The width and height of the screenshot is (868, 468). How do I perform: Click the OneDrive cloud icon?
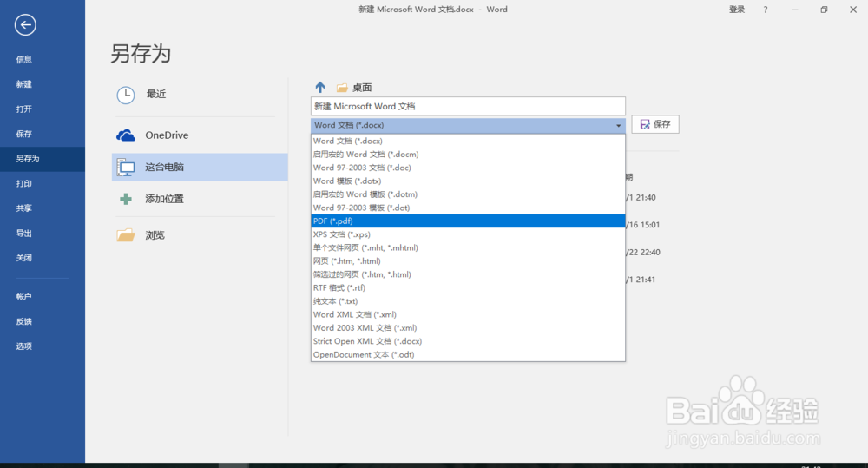coord(126,135)
